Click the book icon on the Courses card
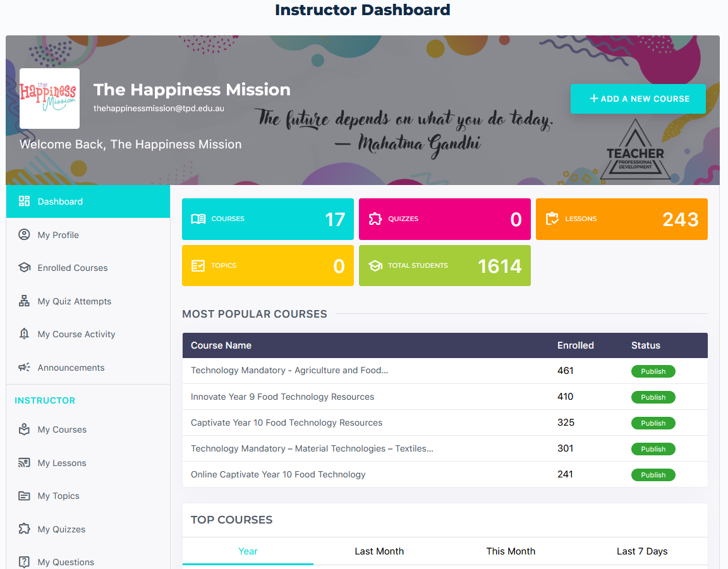The width and height of the screenshot is (728, 569). tap(198, 219)
